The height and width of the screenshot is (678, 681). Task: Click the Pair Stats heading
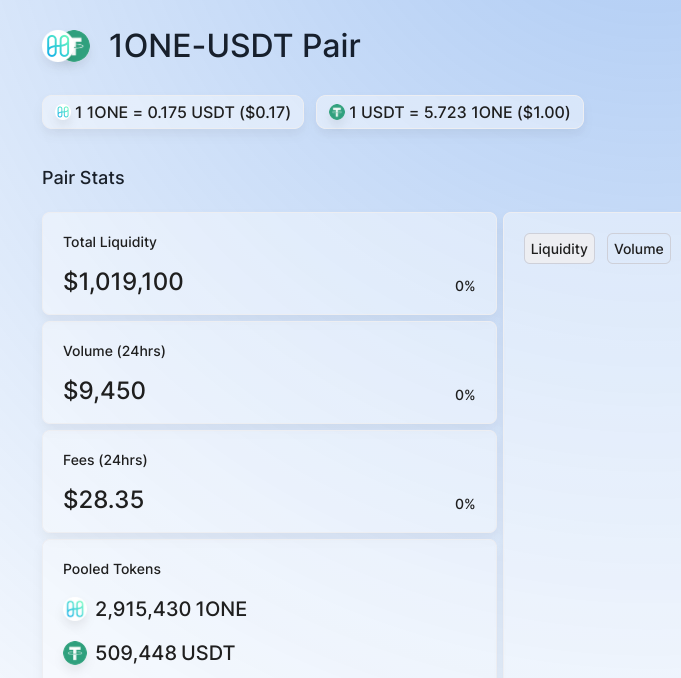click(83, 178)
